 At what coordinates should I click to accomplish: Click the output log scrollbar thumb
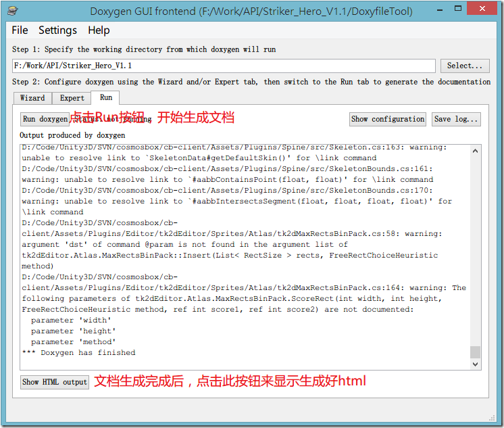pyautogui.click(x=475, y=352)
